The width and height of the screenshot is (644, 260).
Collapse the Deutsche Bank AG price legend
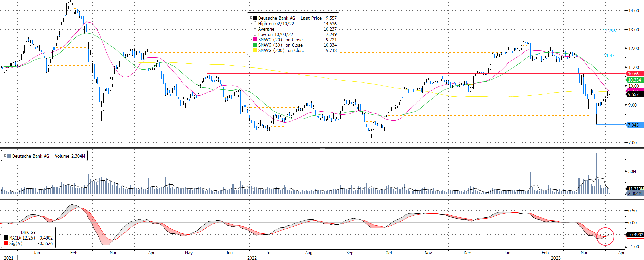coord(251,18)
